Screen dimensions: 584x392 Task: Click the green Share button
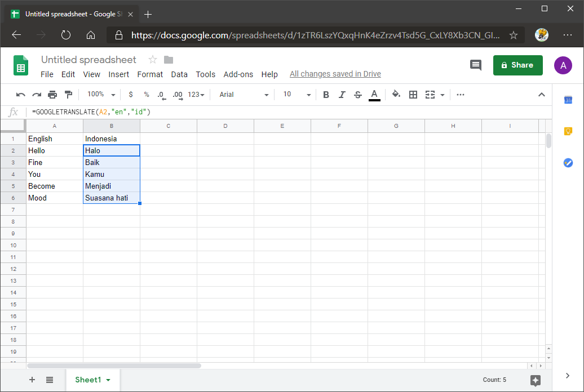click(x=517, y=65)
